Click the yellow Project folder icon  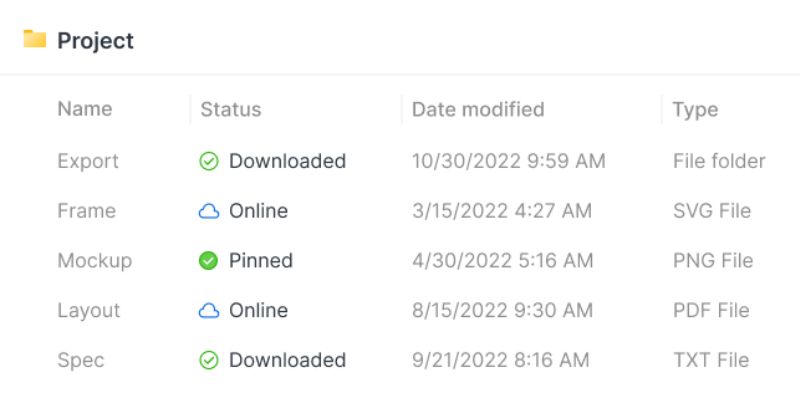(35, 39)
